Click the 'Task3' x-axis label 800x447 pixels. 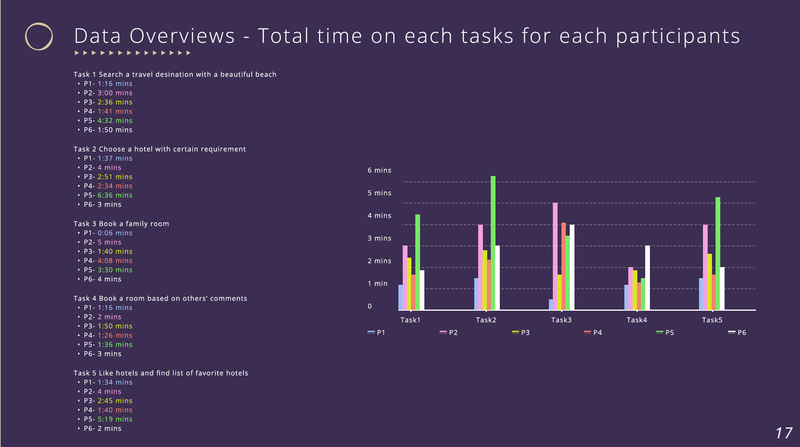[x=561, y=320]
